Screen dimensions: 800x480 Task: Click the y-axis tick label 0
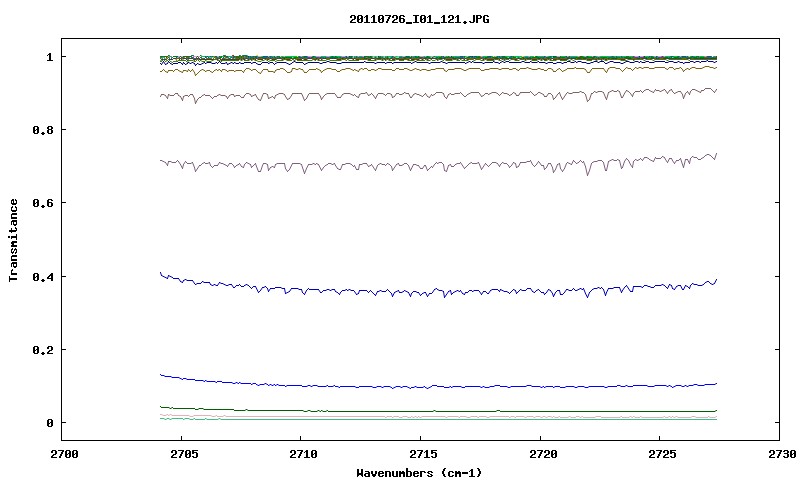(x=49, y=423)
